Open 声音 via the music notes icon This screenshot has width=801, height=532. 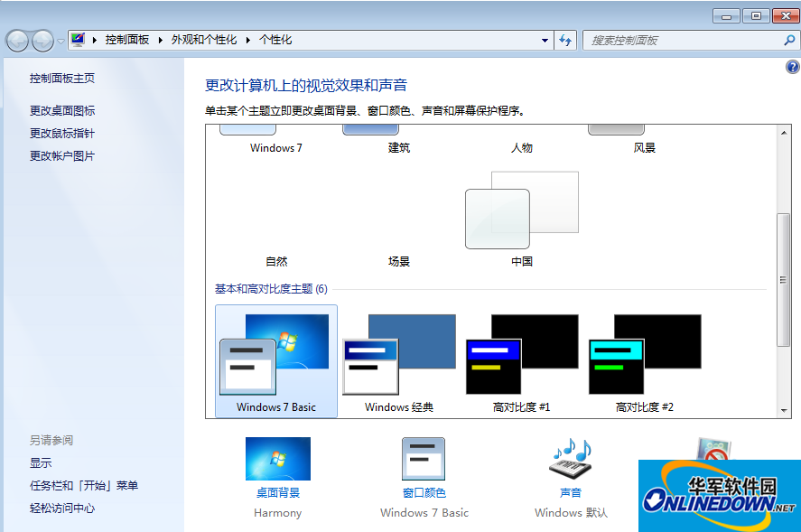[571, 459]
